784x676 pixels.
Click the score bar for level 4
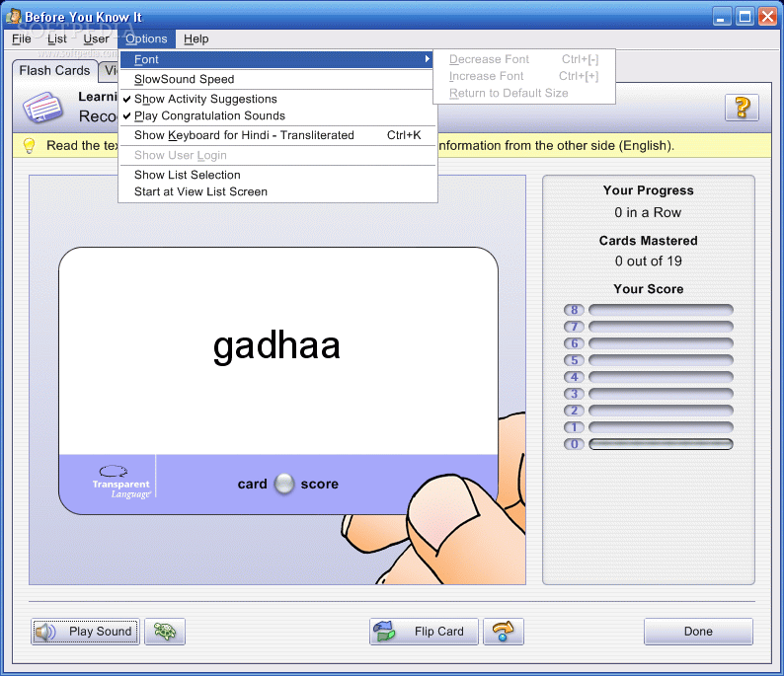pyautogui.click(x=661, y=377)
